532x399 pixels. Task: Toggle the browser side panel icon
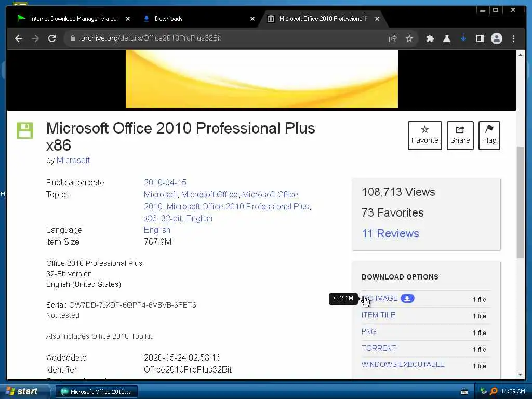480,38
